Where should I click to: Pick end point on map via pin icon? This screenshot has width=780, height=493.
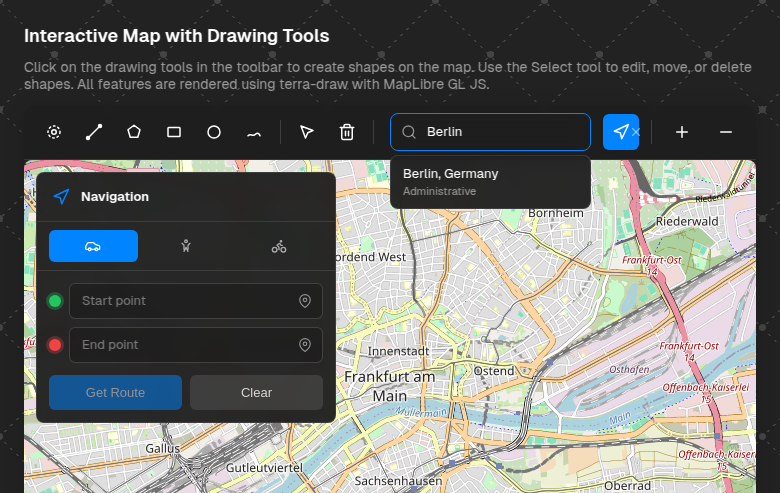pyautogui.click(x=305, y=345)
